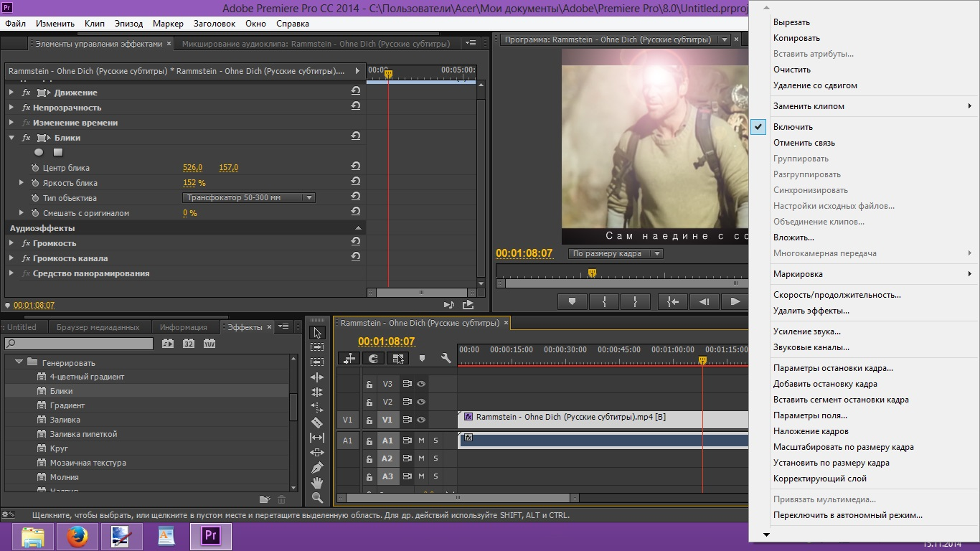Click Go to In point button
This screenshot has width=980, height=551.
(x=672, y=302)
